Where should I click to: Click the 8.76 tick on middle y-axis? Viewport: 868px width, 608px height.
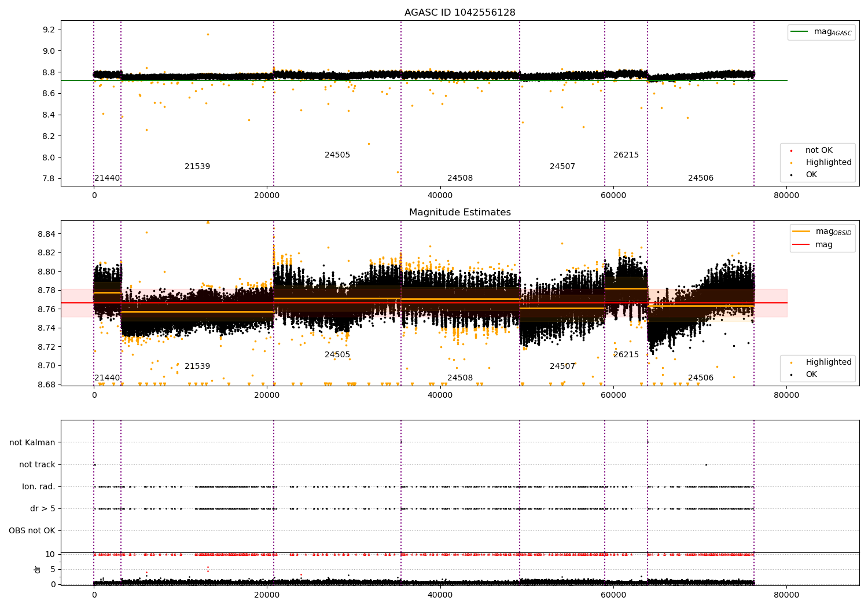[47, 309]
